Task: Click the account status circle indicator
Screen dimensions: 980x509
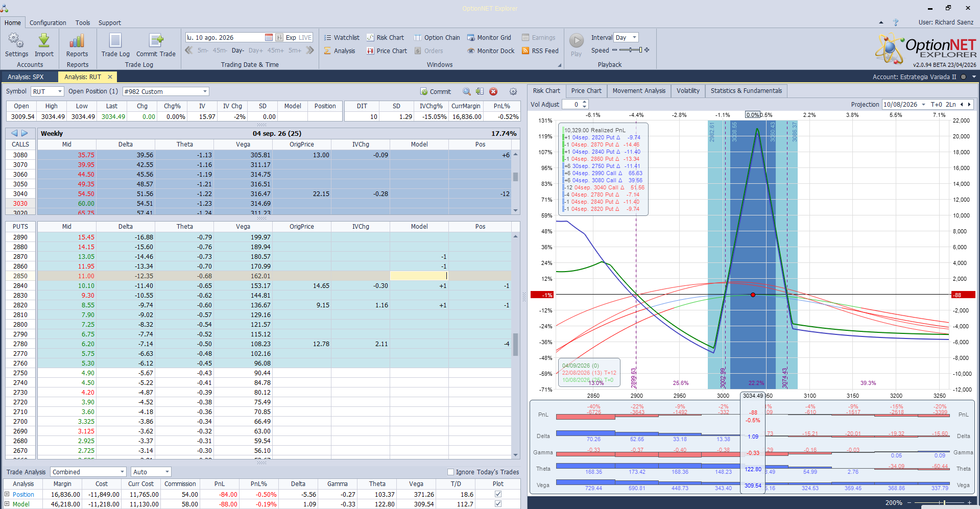Action: [x=963, y=77]
